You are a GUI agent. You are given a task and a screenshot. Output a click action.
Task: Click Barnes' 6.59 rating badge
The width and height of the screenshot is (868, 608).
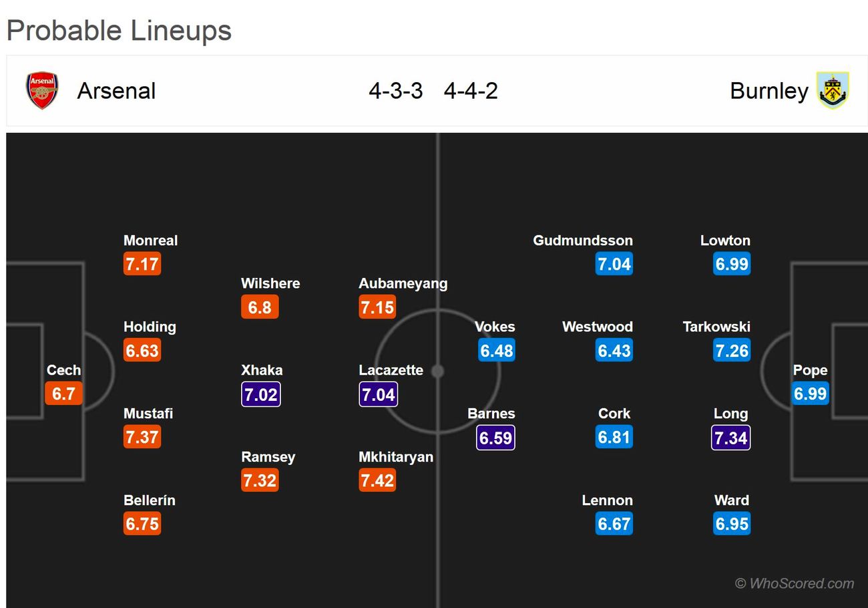[495, 438]
